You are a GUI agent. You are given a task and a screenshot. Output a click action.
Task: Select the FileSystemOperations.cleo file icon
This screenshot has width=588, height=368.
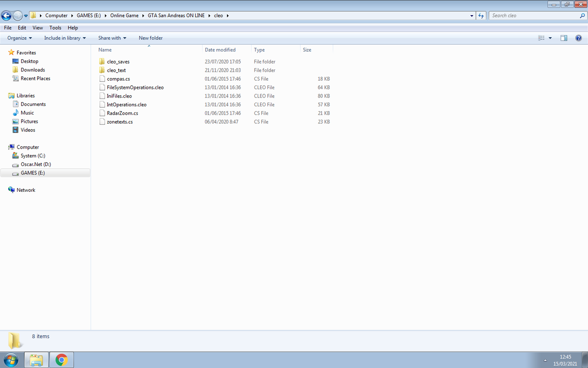coord(102,87)
